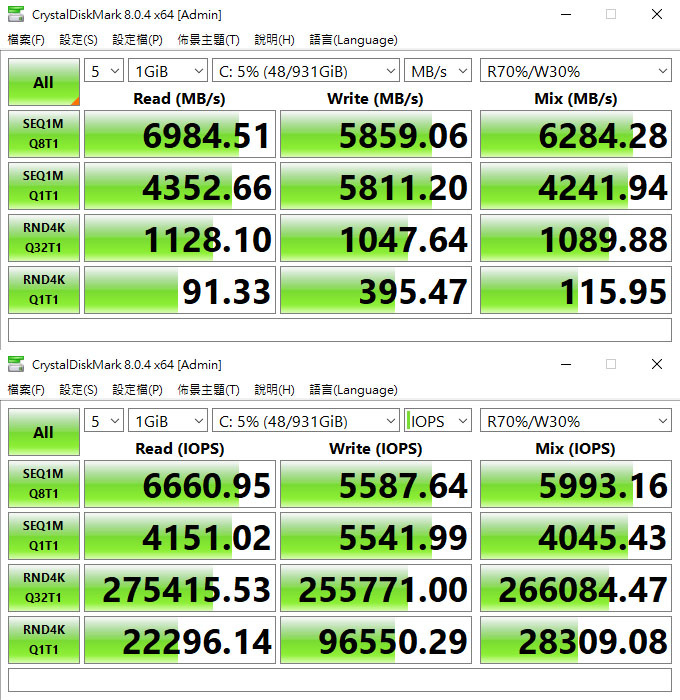The width and height of the screenshot is (680, 700).
Task: Click the 5587.64 IOPS write result
Action: pyautogui.click(x=376, y=484)
